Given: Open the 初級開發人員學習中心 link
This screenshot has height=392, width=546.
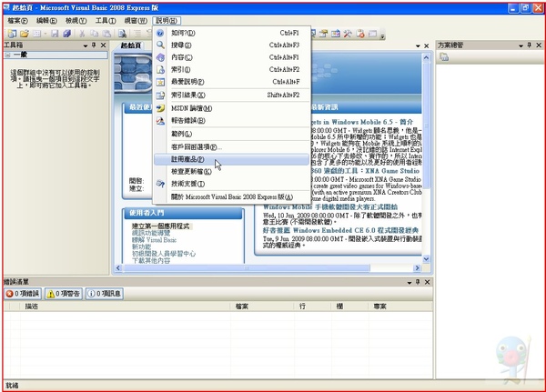Looking at the screenshot, I should click(x=163, y=254).
